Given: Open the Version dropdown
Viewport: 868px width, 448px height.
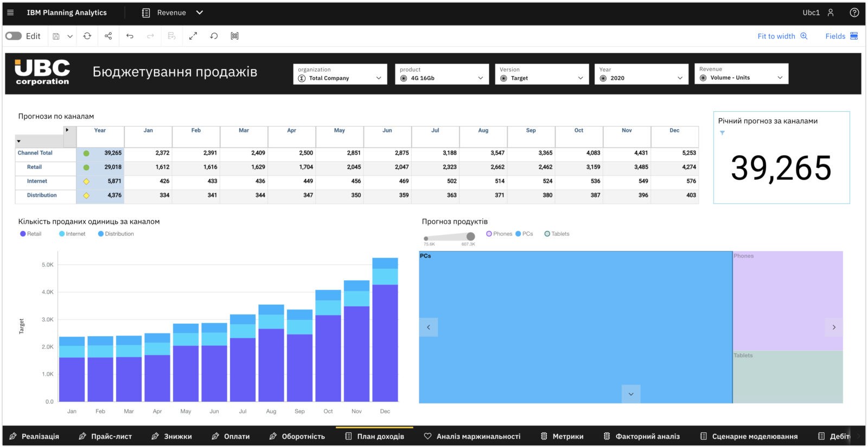Looking at the screenshot, I should point(541,74).
